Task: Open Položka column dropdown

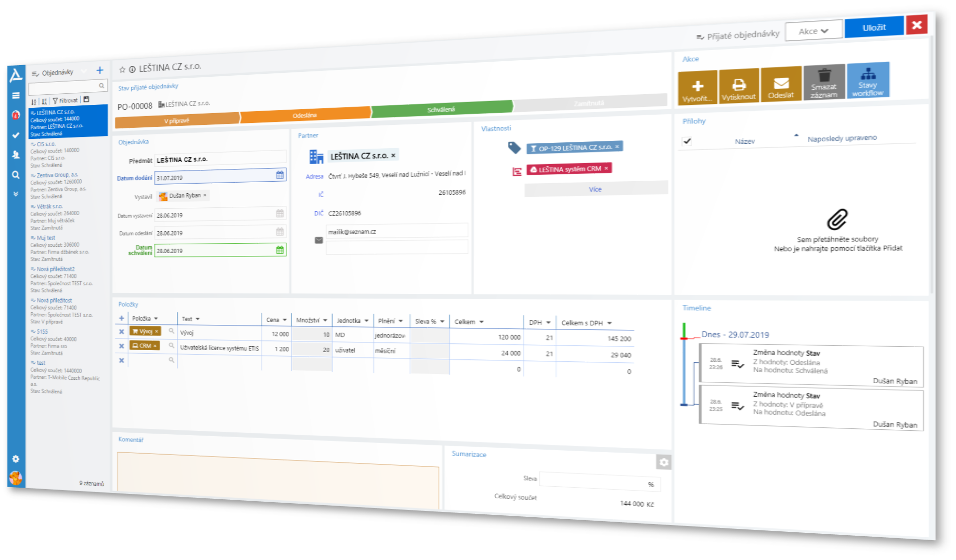Action: [x=156, y=319]
